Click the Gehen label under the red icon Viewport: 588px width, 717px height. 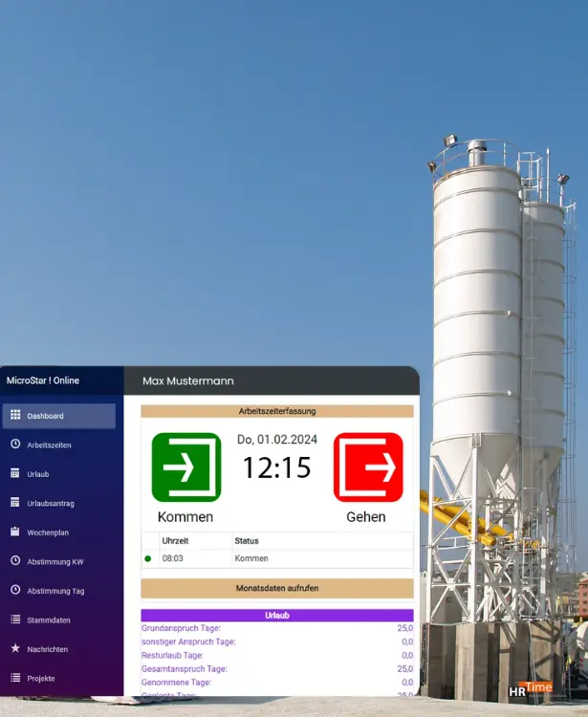(x=366, y=517)
